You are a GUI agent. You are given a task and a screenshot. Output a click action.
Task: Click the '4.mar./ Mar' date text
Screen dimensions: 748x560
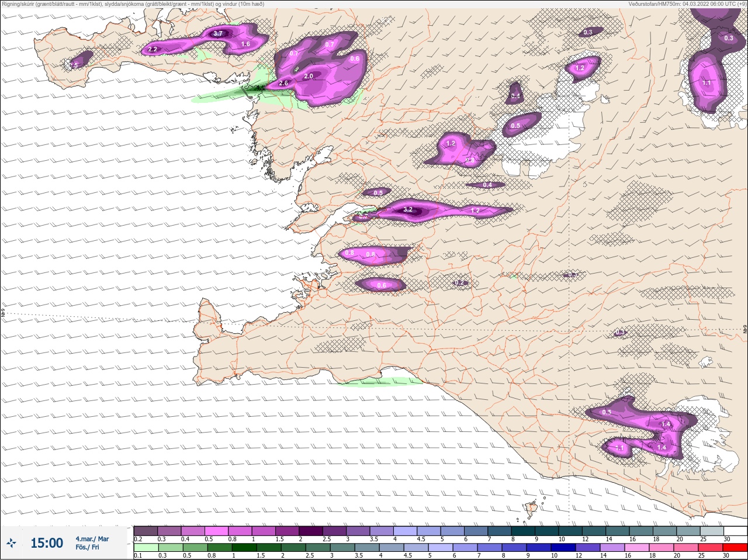pos(92,539)
